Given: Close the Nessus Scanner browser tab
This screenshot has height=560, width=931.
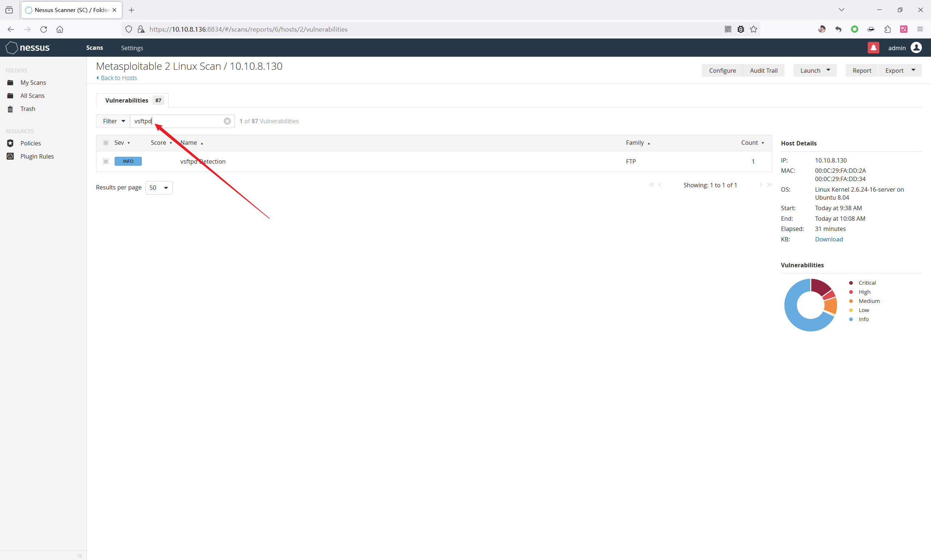Looking at the screenshot, I should (x=114, y=10).
